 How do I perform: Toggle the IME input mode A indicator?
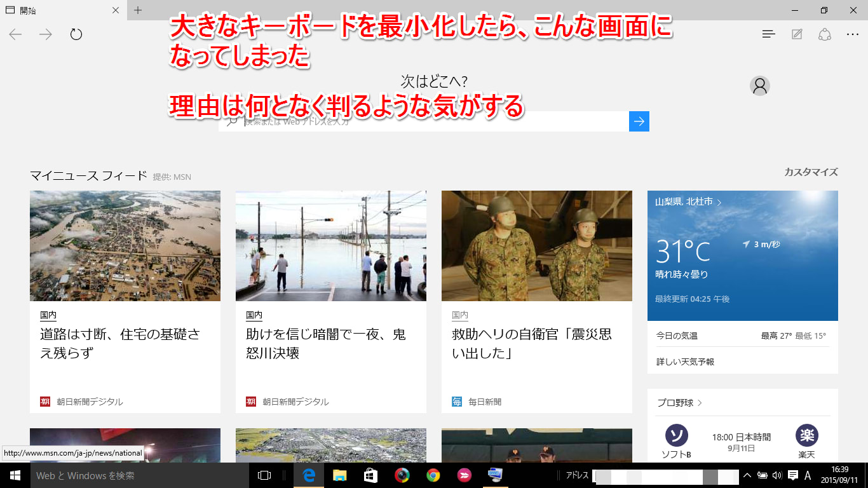[x=808, y=475]
